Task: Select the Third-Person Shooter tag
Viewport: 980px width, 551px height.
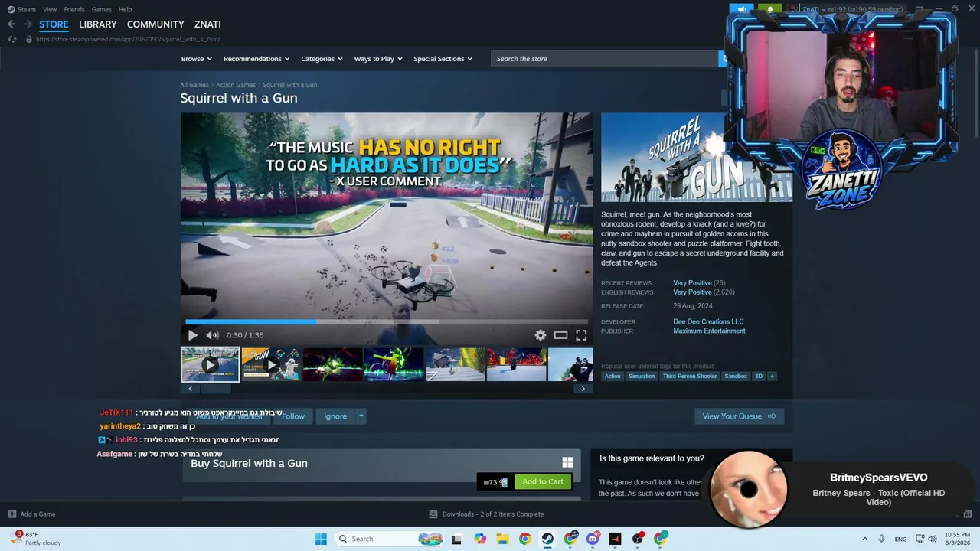Action: coord(690,376)
